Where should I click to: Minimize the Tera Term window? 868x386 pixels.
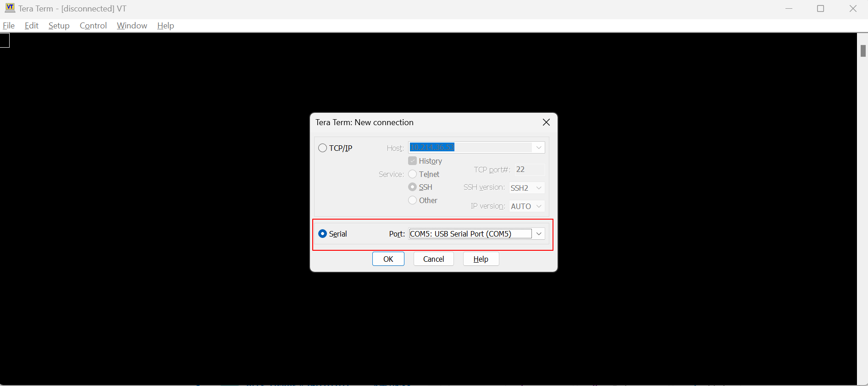[x=789, y=9]
